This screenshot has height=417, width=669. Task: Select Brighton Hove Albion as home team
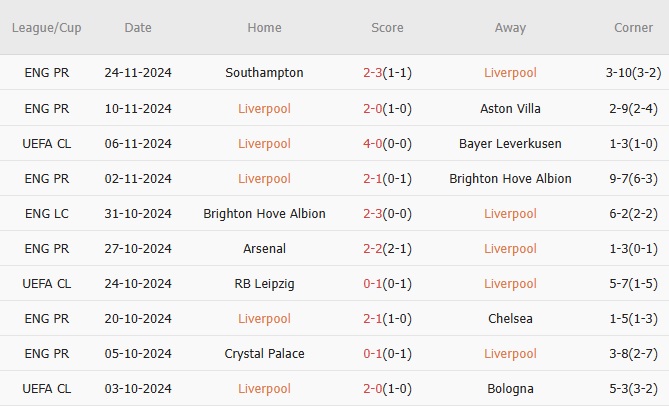click(x=264, y=213)
